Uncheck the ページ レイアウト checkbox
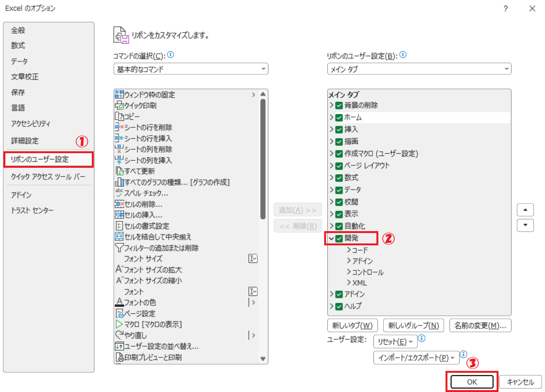Viewport: 545px width, 392px height. tap(339, 166)
